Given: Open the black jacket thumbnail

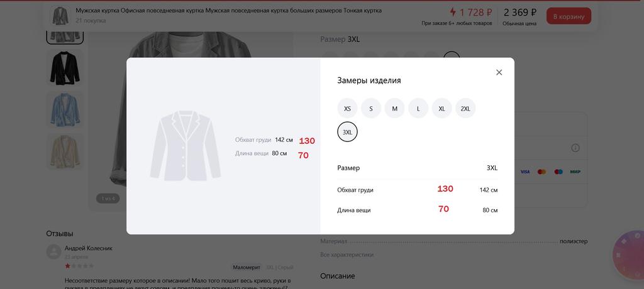Looking at the screenshot, I should point(65,68).
